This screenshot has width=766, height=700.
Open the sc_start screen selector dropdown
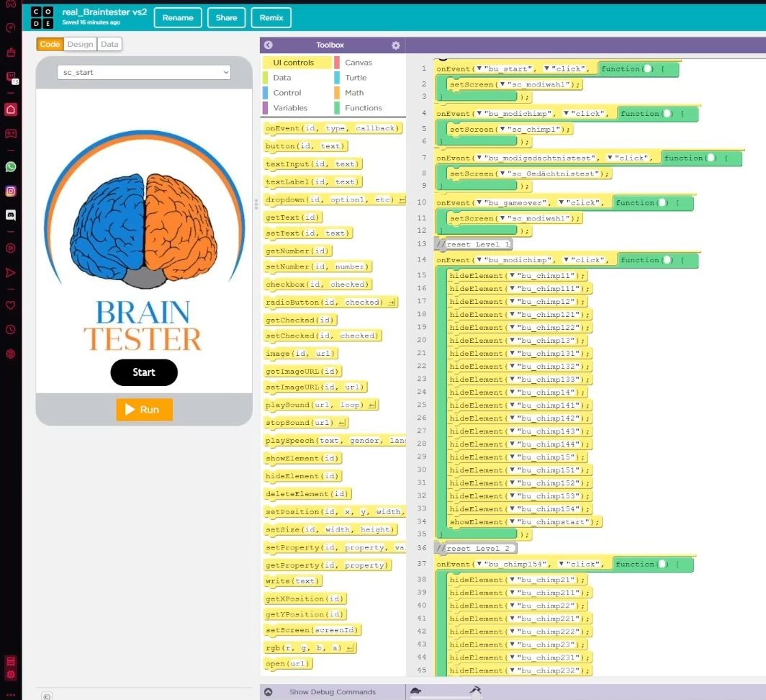[x=144, y=72]
